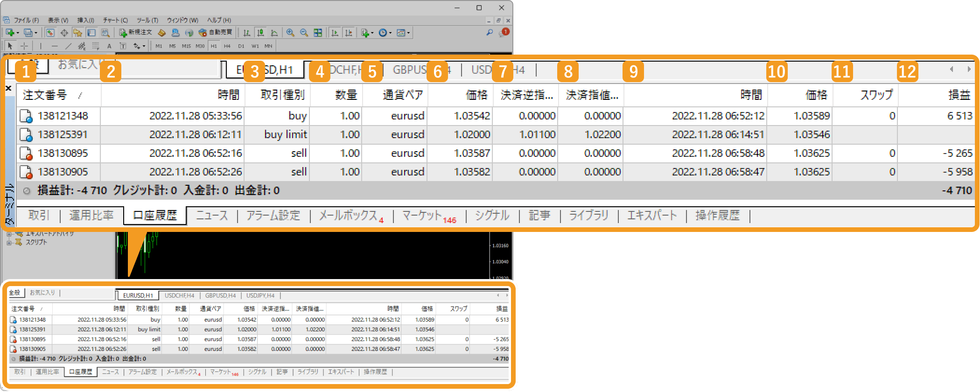Screen dimensions: 980x392
Task: Zoom out on the chart
Action: coord(304,33)
